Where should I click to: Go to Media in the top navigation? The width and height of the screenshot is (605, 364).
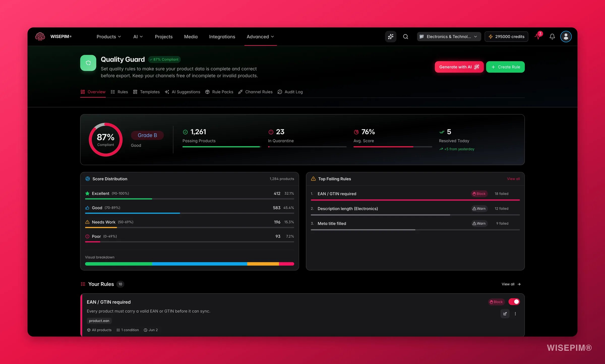pyautogui.click(x=191, y=37)
